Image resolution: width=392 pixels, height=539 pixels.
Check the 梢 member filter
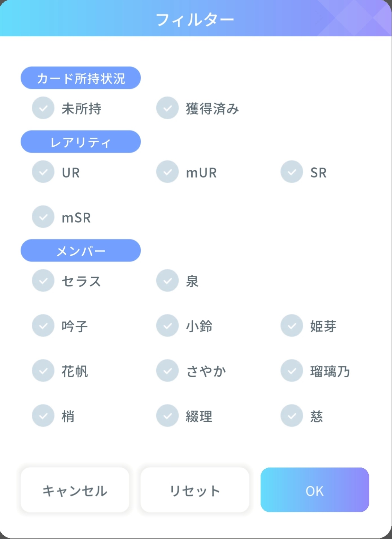click(43, 416)
